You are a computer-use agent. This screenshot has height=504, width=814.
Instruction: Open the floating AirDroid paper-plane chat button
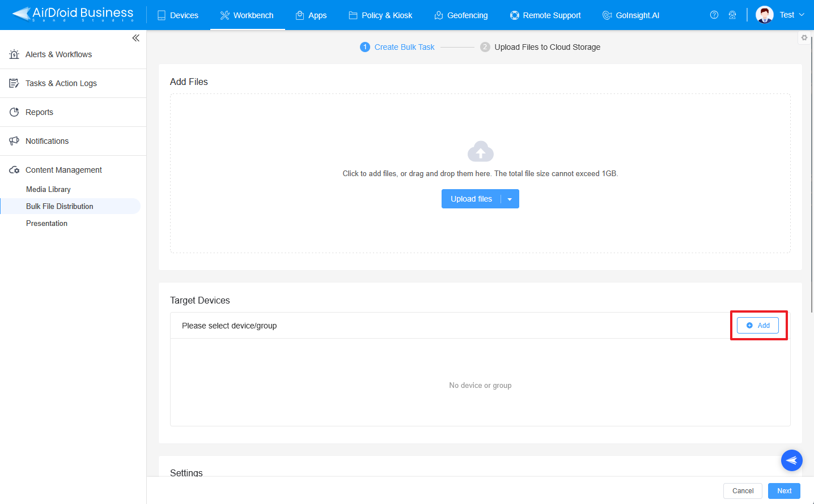pos(791,460)
